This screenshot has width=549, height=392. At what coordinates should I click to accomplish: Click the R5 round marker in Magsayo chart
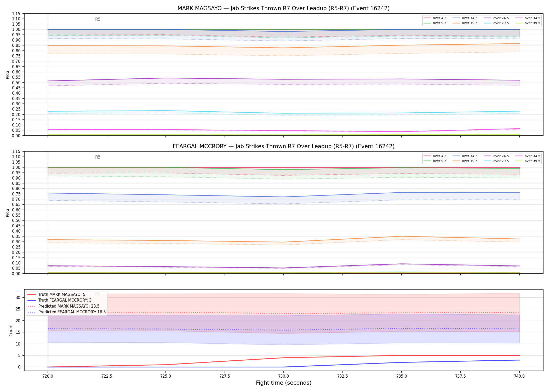point(98,19)
